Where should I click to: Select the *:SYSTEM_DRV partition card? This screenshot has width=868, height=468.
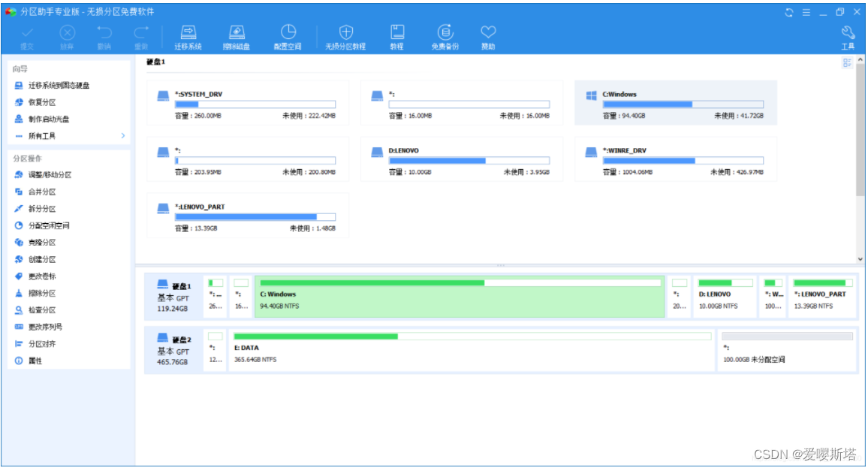[x=248, y=103]
